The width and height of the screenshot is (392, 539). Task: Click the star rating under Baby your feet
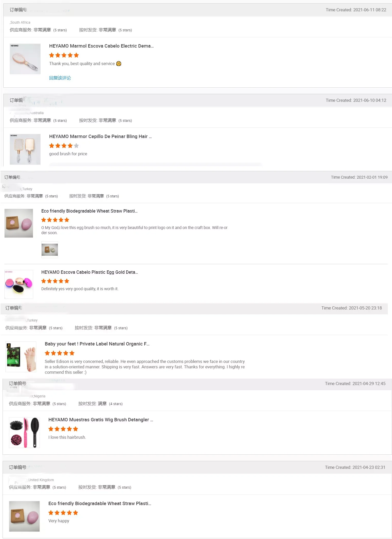pos(60,353)
